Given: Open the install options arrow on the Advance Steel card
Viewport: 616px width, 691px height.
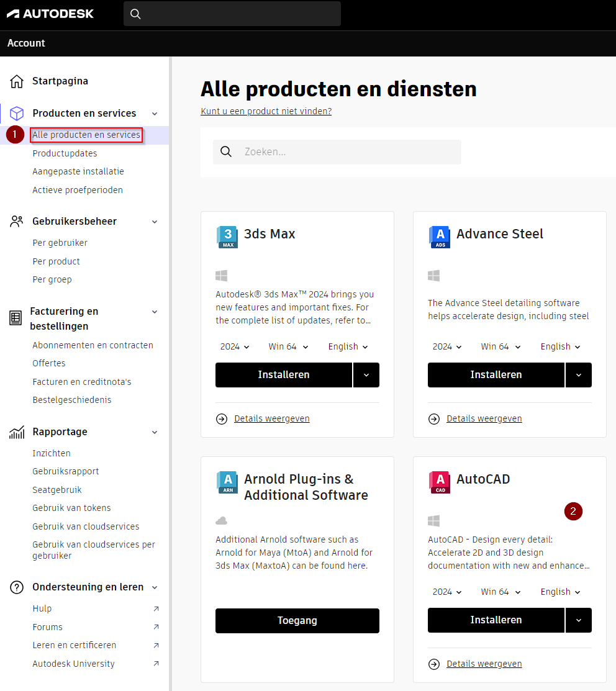Looking at the screenshot, I should pyautogui.click(x=579, y=375).
